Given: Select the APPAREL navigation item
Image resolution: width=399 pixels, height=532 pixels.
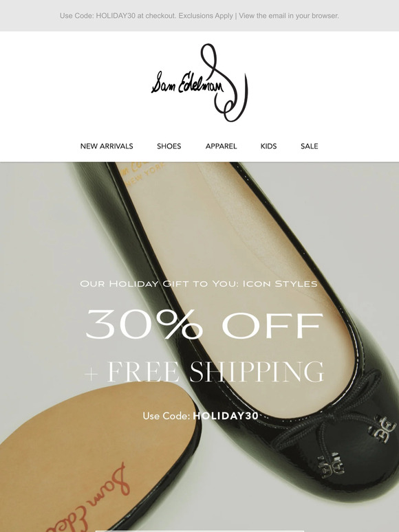Looking at the screenshot, I should [x=221, y=146].
